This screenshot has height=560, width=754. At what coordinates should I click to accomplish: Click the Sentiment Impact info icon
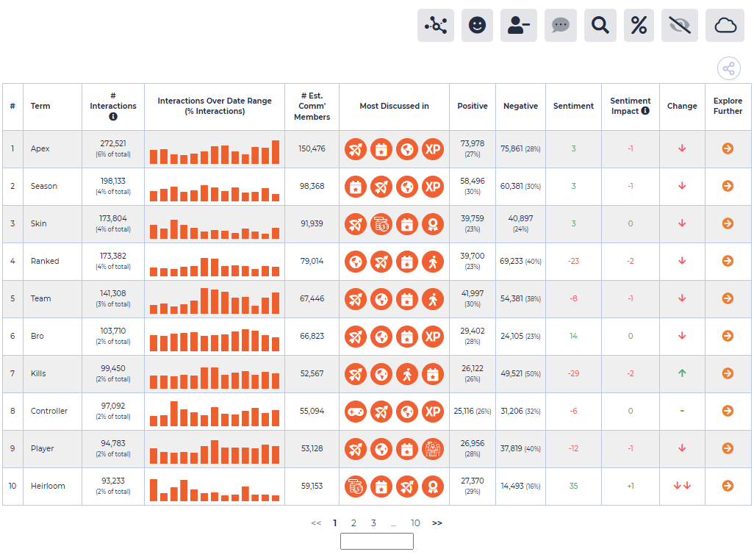[645, 110]
